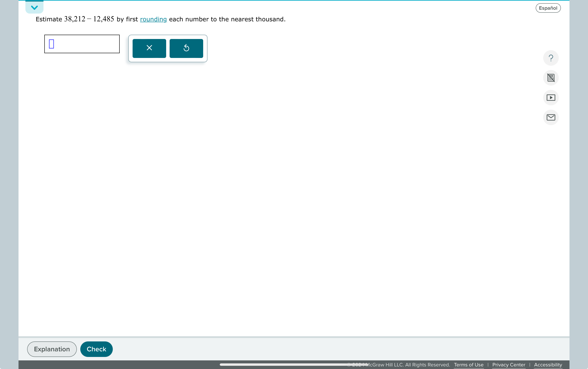588x369 pixels.
Task: Select the answer input field
Action: pos(82,43)
